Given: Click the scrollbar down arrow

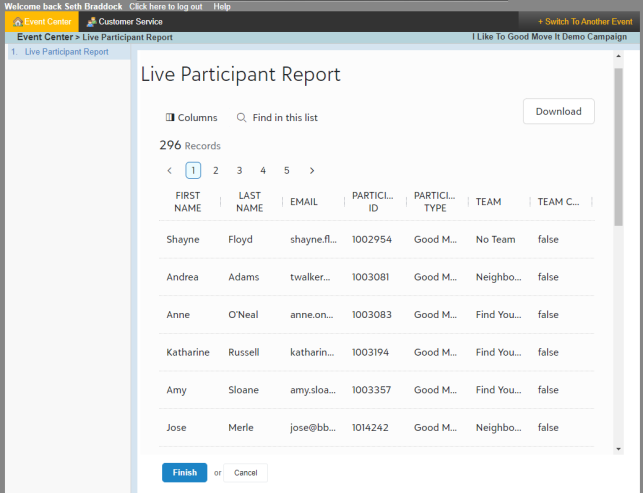Looking at the screenshot, I should point(618,449).
